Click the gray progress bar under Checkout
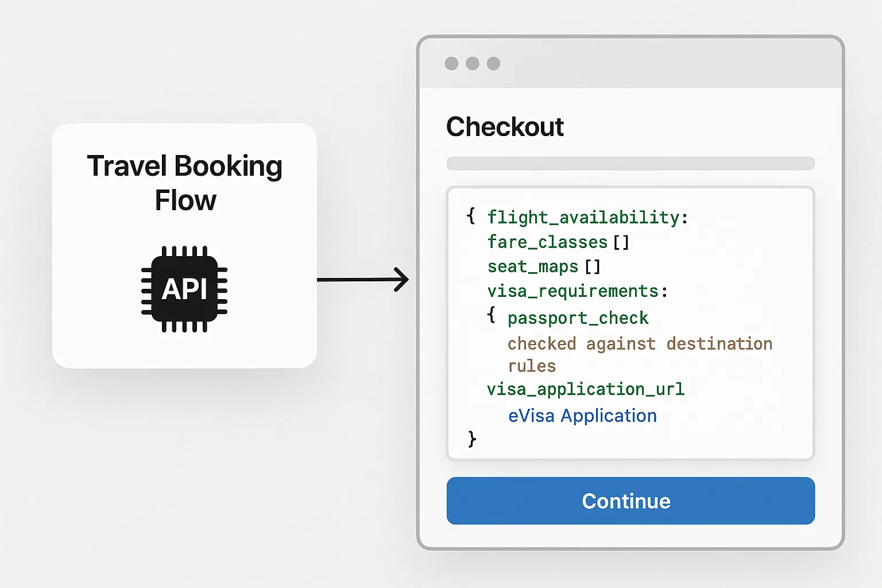The width and height of the screenshot is (882, 588). [x=630, y=164]
